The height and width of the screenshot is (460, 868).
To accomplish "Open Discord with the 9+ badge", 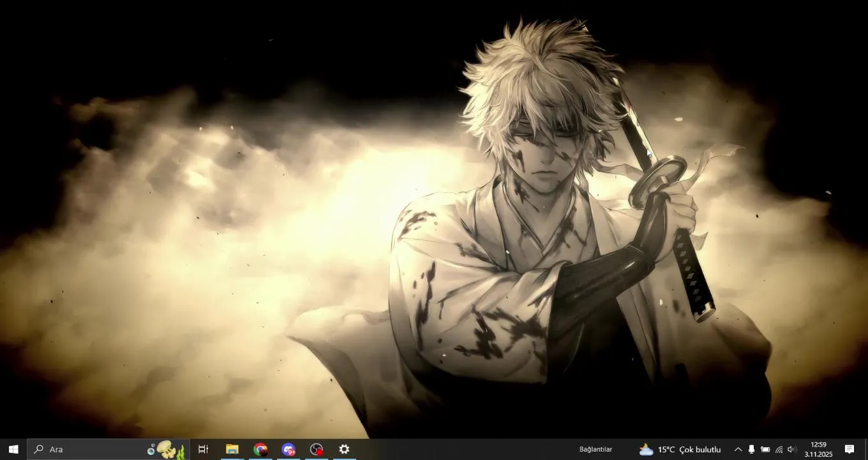I will pos(288,449).
